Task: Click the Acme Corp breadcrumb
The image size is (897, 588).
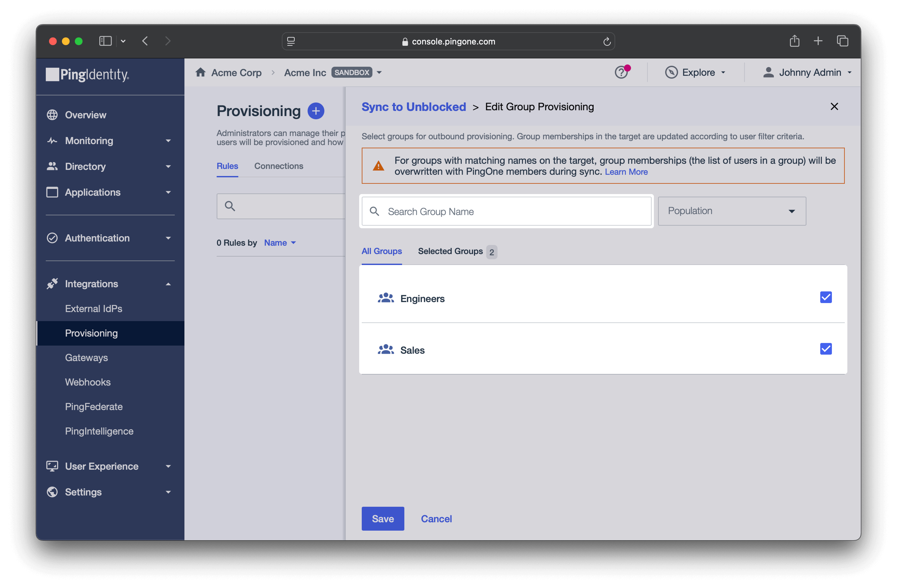Action: pyautogui.click(x=236, y=72)
